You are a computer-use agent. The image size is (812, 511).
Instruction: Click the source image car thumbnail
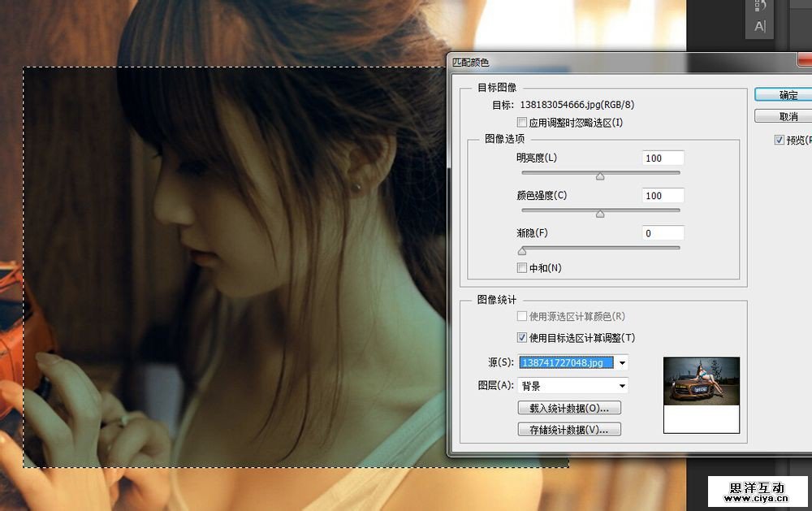coord(701,381)
